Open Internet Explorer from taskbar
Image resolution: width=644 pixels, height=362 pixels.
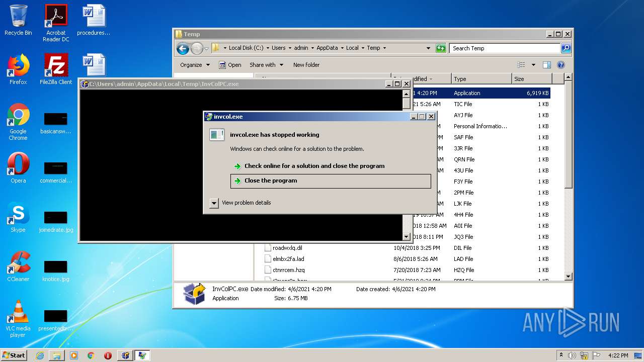pyautogui.click(x=40, y=355)
